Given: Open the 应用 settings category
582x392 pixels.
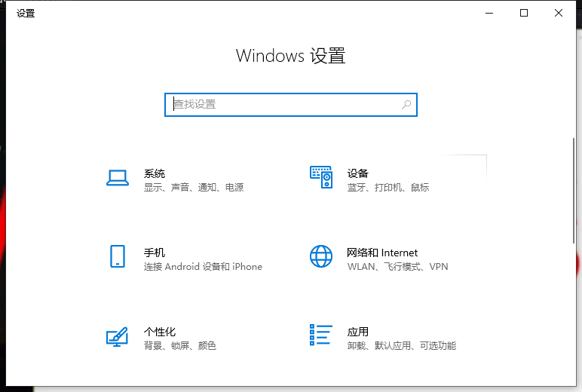Looking at the screenshot, I should 358,332.
